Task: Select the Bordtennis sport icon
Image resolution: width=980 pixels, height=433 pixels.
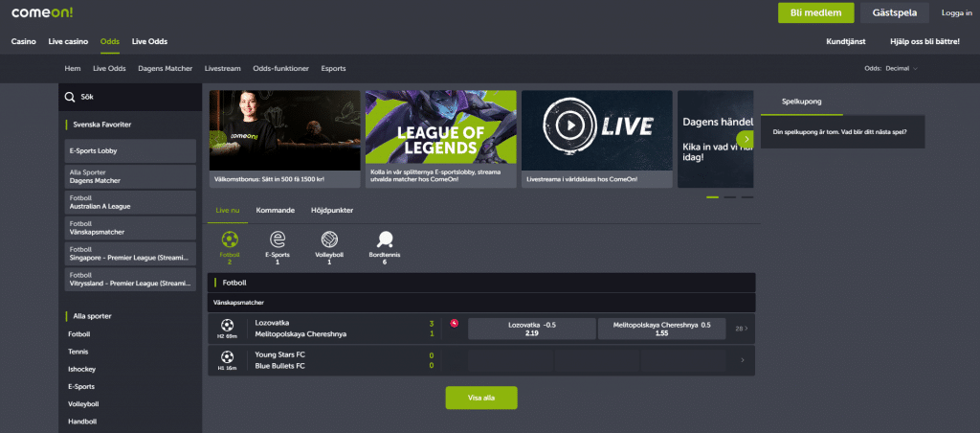Action: [x=385, y=239]
